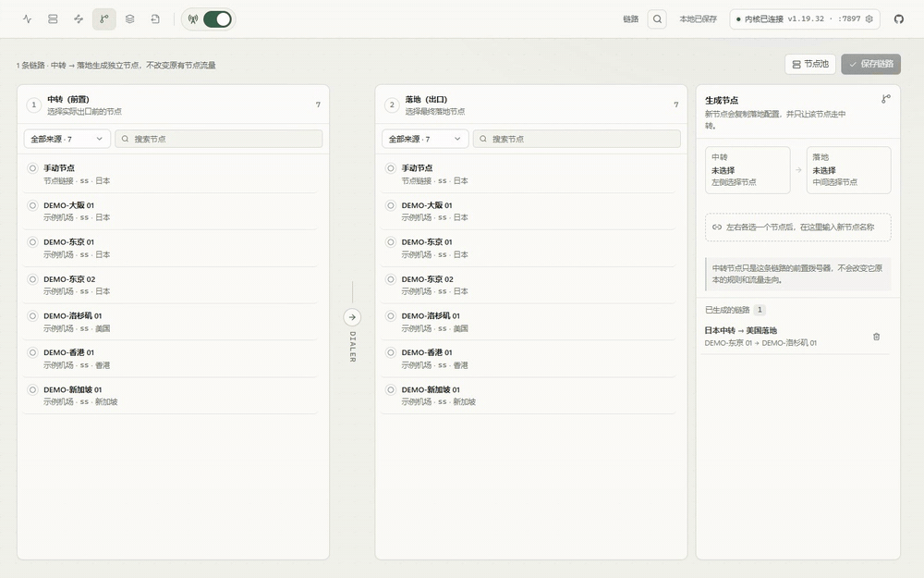Focus the 搜索节点 field in 中转 panel
Image resolution: width=924 pixels, height=578 pixels.
[219, 140]
